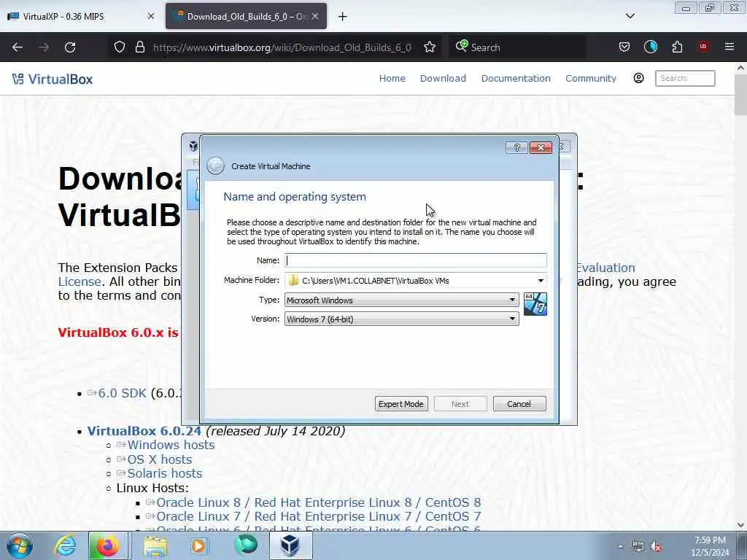
Task: Click the blue circular account icon in toolbar
Action: click(x=651, y=47)
